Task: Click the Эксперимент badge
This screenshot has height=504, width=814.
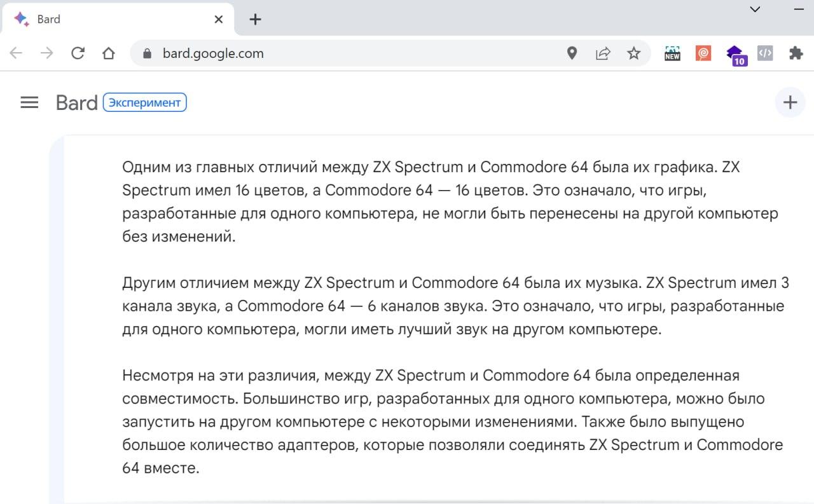Action: [144, 102]
